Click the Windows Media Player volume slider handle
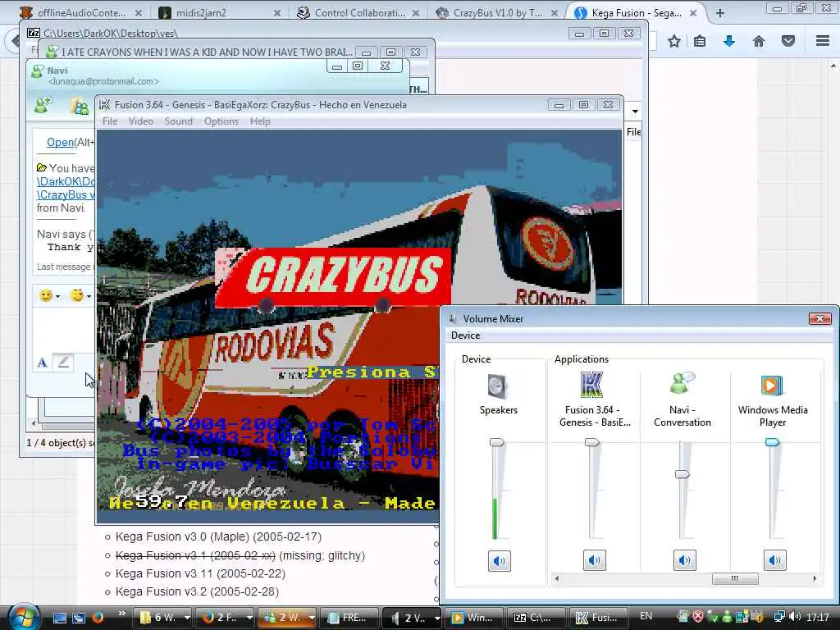This screenshot has width=840, height=630. 772,442
